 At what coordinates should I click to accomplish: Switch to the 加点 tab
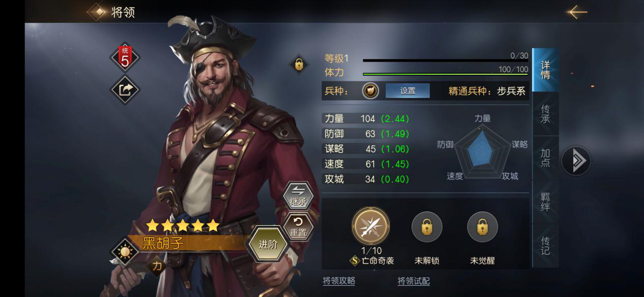(545, 158)
